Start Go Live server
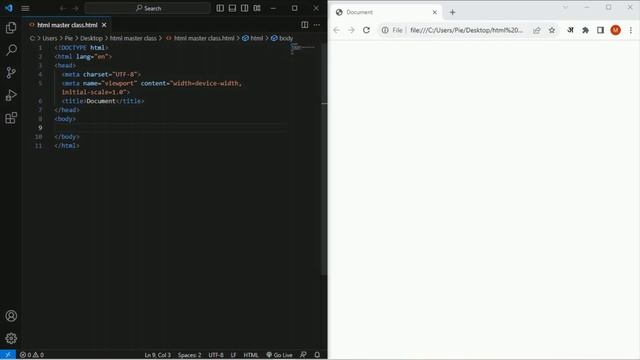640x360 pixels. pyautogui.click(x=279, y=355)
